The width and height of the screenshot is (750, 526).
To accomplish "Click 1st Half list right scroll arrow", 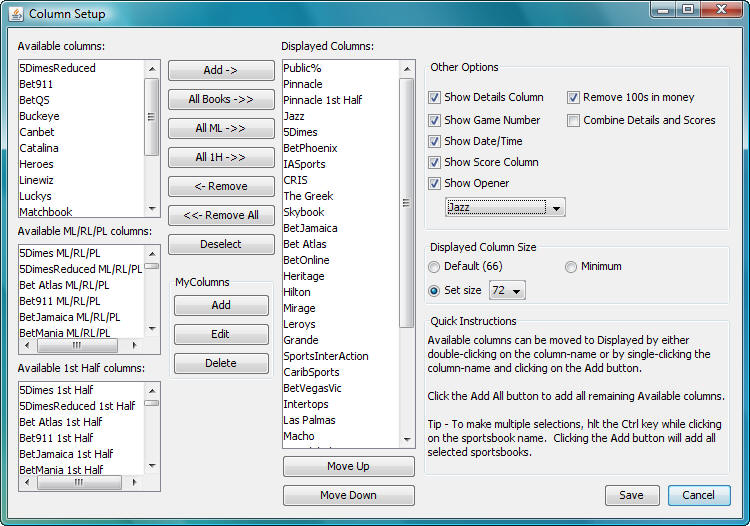I will tap(134, 482).
